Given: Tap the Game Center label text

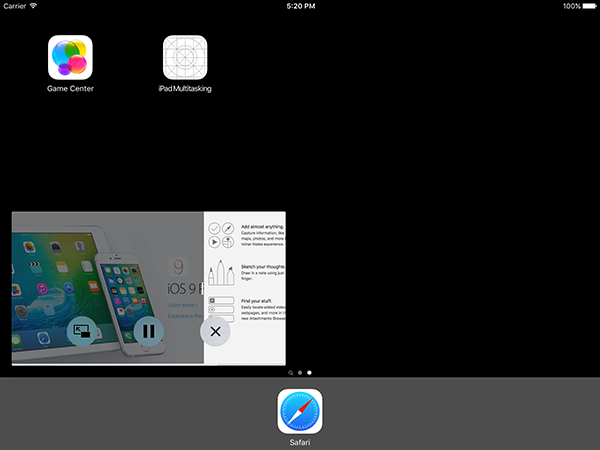Looking at the screenshot, I should (x=70, y=88).
